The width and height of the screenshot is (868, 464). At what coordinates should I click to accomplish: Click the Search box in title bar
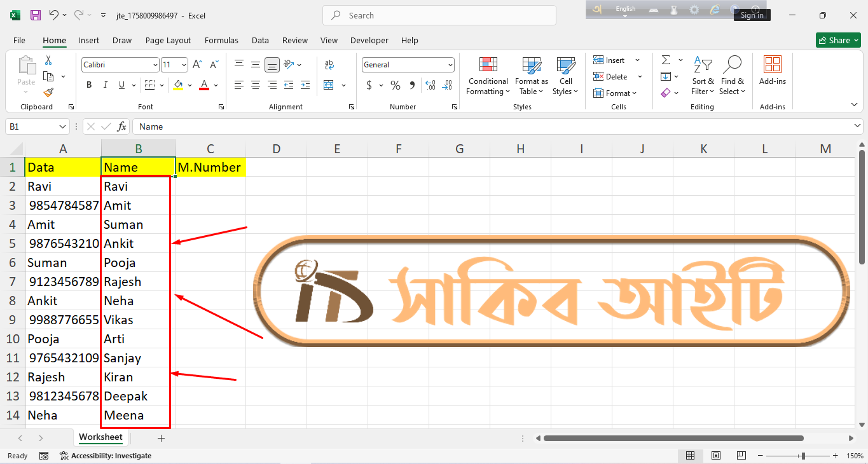click(x=439, y=15)
